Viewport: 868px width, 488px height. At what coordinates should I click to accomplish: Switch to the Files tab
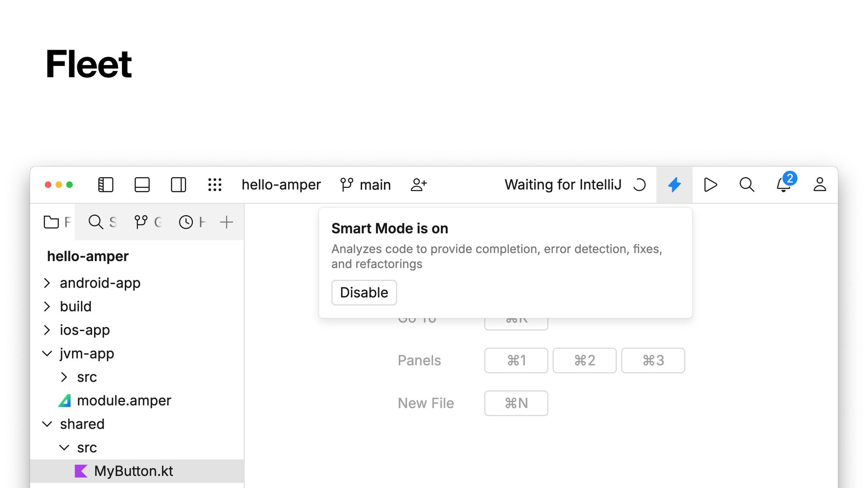pyautogui.click(x=57, y=222)
